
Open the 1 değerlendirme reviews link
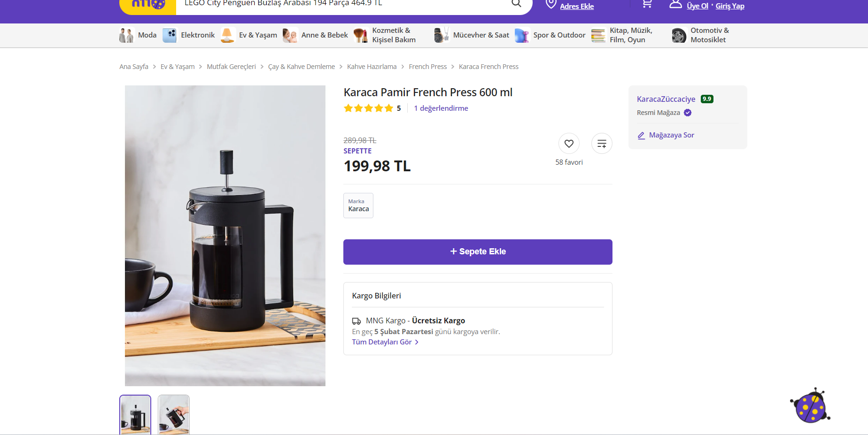tap(441, 108)
